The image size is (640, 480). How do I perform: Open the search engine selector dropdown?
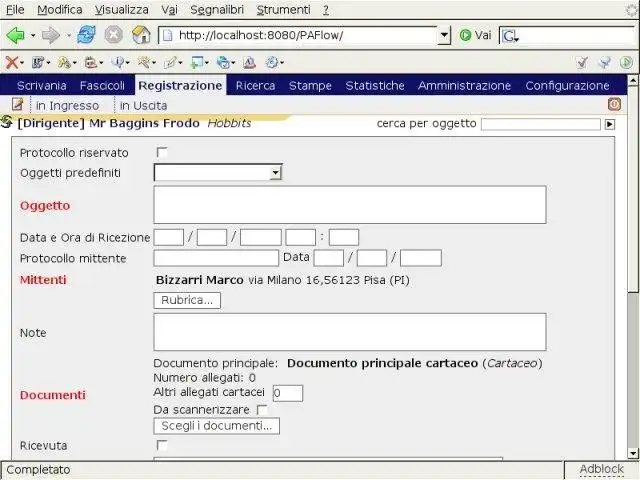click(x=510, y=36)
